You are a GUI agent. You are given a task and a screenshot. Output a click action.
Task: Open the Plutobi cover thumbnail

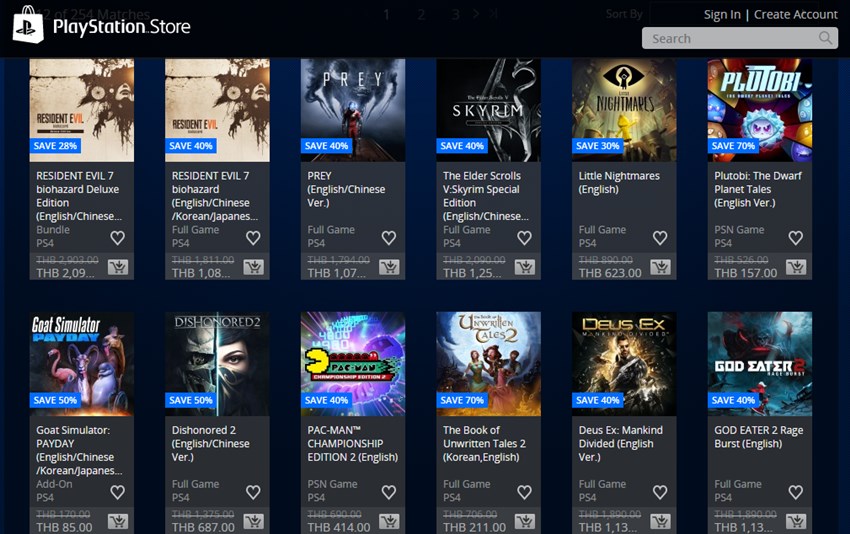pyautogui.click(x=759, y=110)
